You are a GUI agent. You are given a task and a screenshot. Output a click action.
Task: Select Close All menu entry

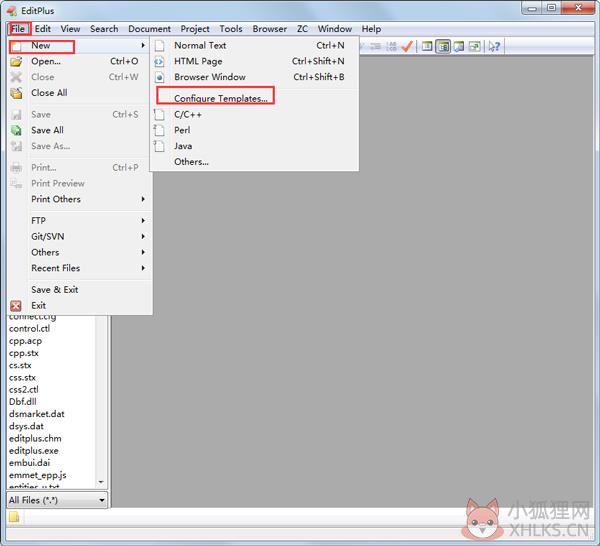click(x=80, y=93)
